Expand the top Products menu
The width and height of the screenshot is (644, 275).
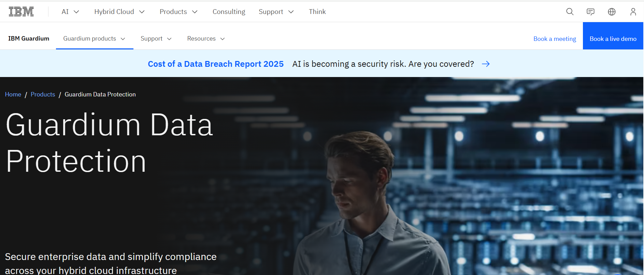(x=178, y=12)
